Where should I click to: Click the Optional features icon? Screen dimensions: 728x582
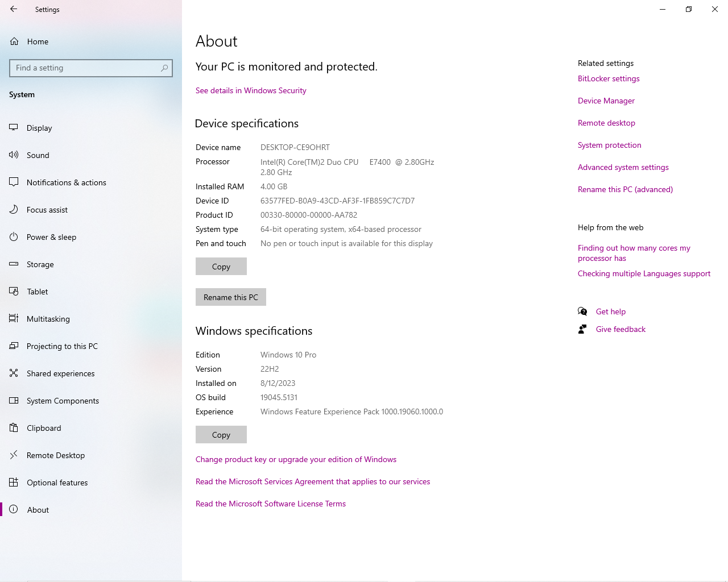click(x=14, y=483)
